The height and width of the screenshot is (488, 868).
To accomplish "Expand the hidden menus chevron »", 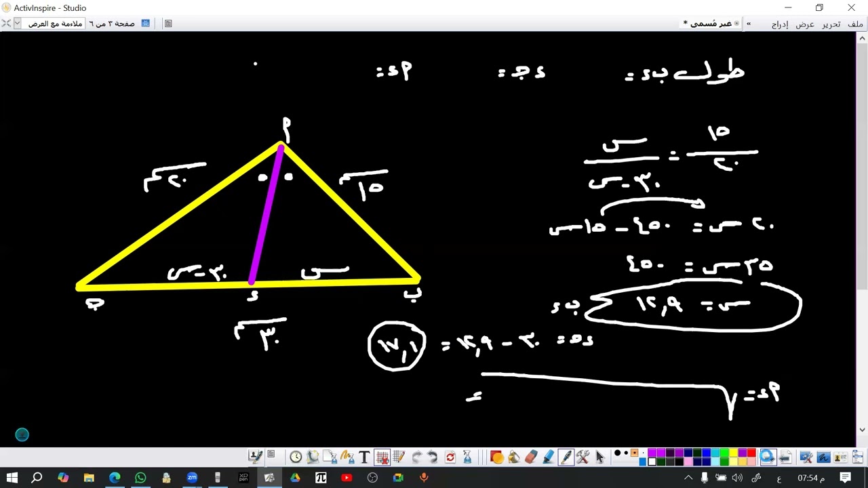I will (x=749, y=24).
